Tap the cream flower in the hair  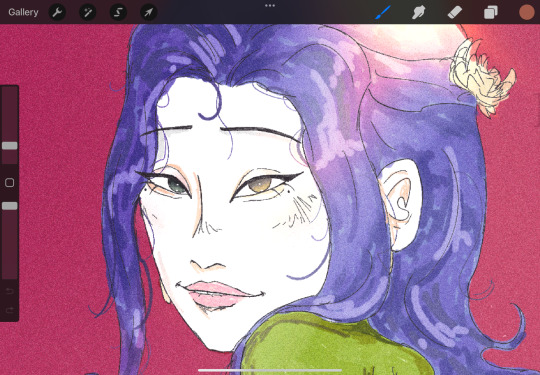point(481,77)
